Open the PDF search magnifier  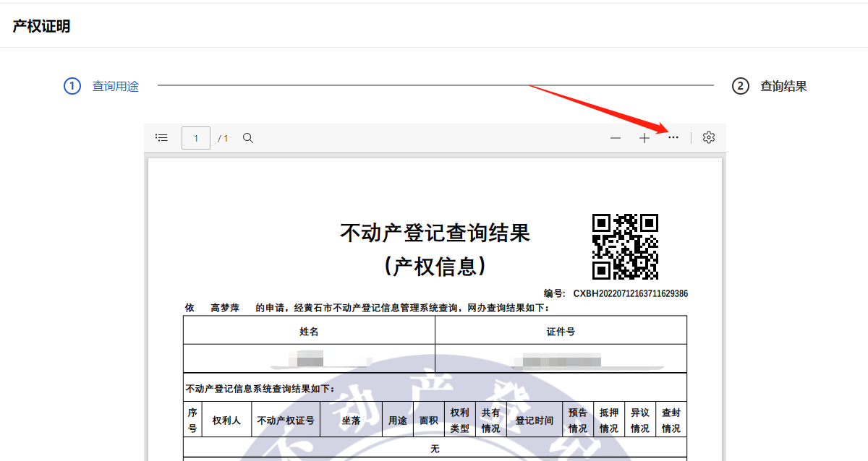pyautogui.click(x=248, y=138)
